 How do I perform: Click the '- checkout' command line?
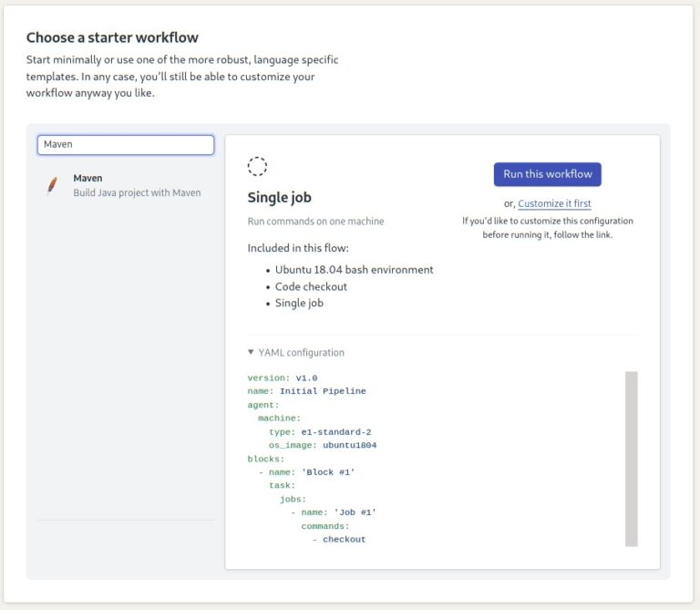point(339,540)
